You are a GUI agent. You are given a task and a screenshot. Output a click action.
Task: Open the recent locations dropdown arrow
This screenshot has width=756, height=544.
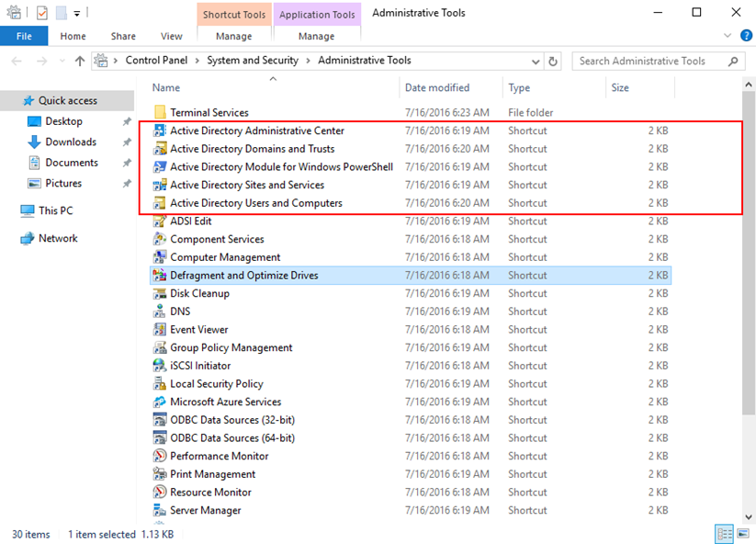point(62,61)
